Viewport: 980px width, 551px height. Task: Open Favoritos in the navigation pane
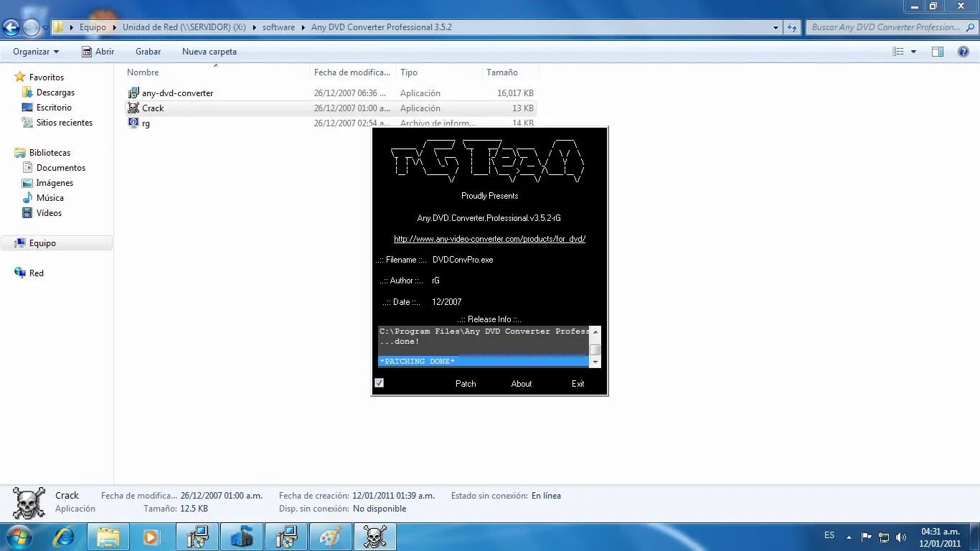click(x=47, y=77)
